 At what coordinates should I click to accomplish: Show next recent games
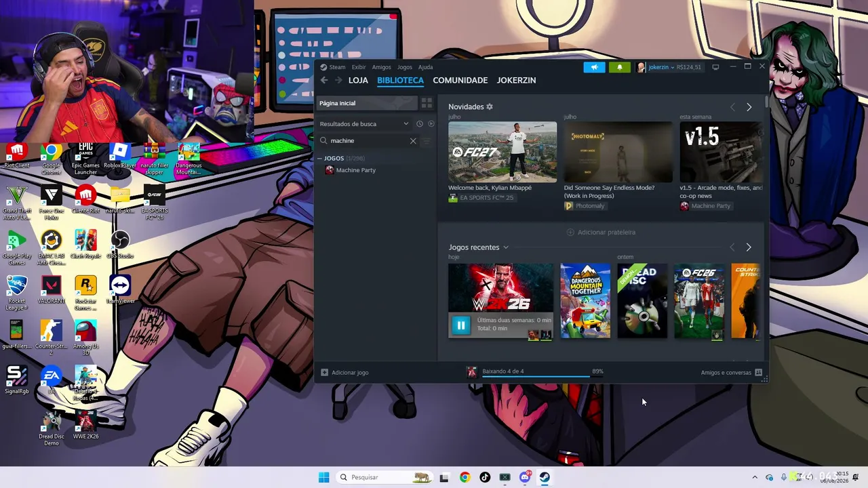pyautogui.click(x=749, y=247)
